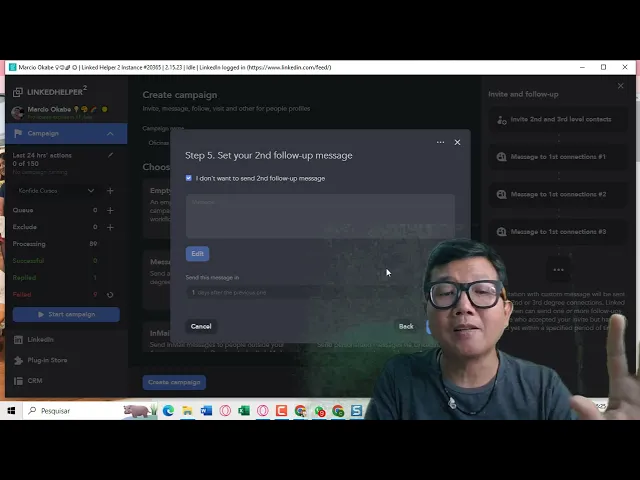Open the Processing list
Viewport: 640px width, 480px height.
click(x=29, y=244)
